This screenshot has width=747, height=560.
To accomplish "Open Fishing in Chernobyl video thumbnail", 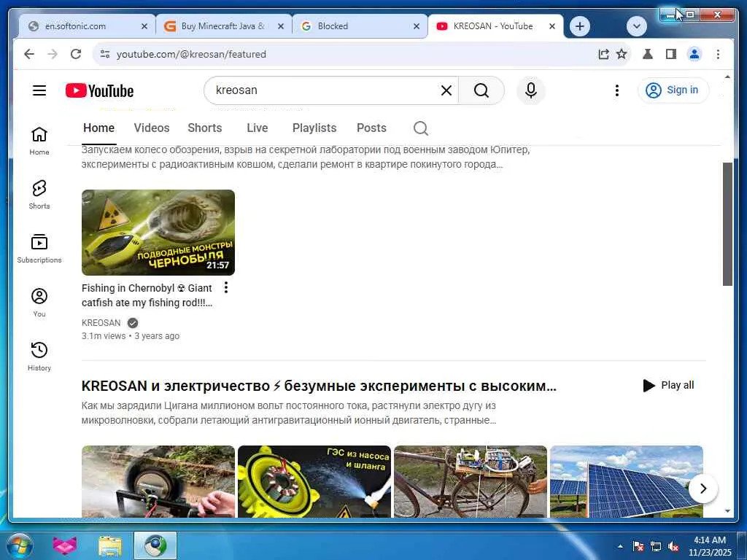I will point(158,233).
